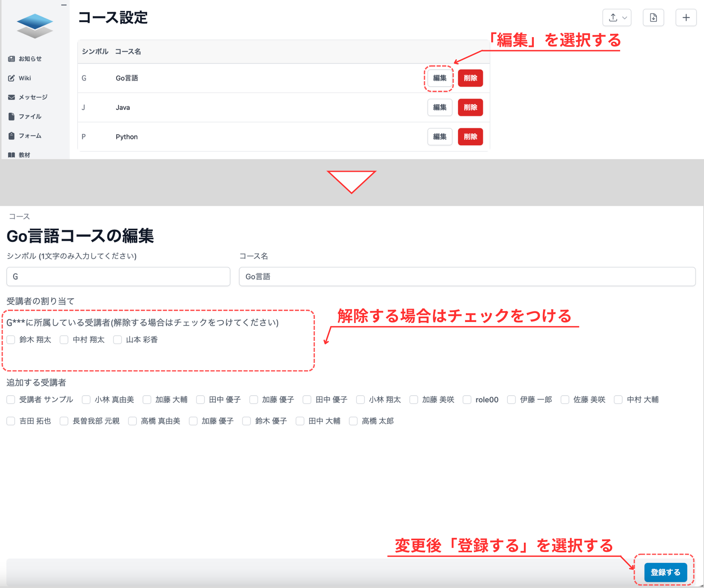
Task: Navigate back via the コース breadcrumb
Action: [19, 217]
